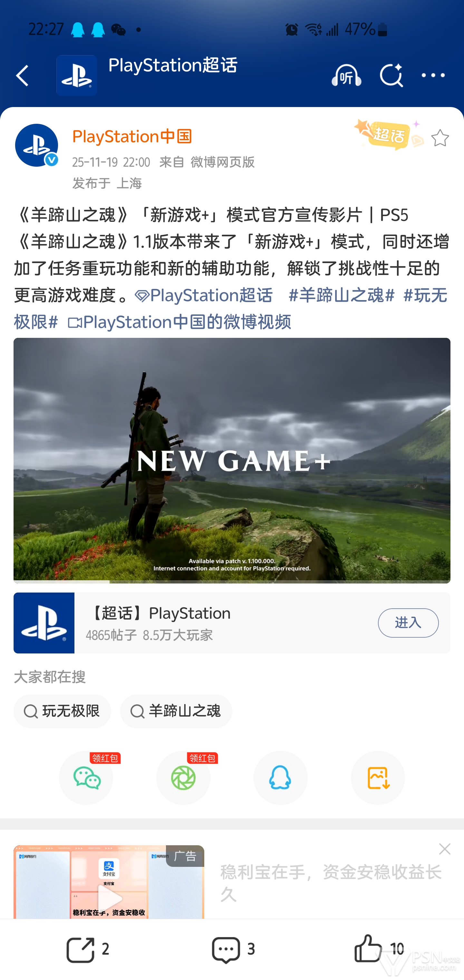Viewport: 464px width, 980px height.
Task: Tap the back arrow in header
Action: [23, 75]
